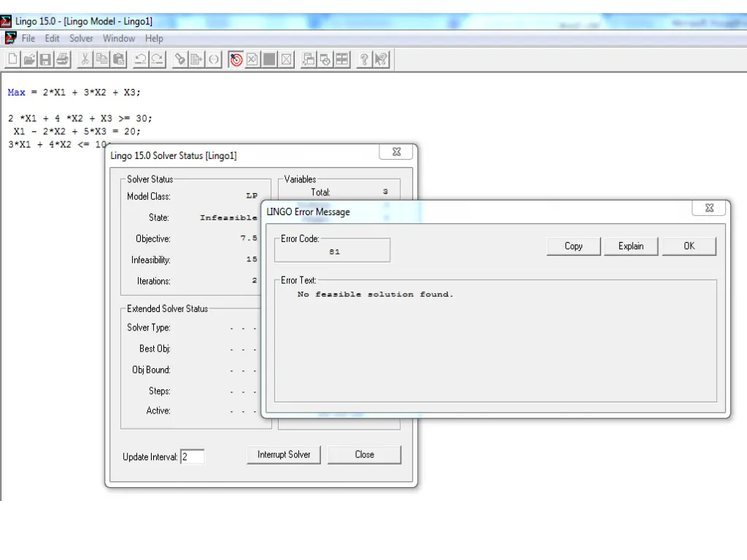The height and width of the screenshot is (560, 747).
Task: Click the Update Interval input field
Action: [193, 457]
